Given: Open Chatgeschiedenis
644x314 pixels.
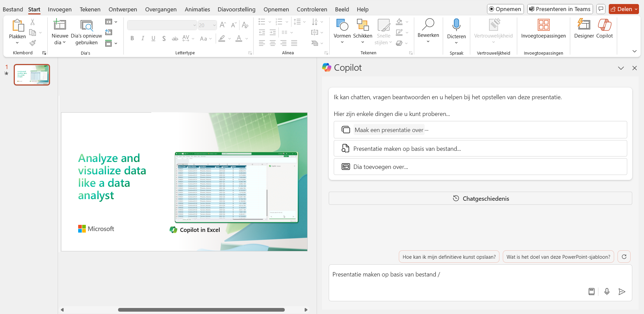Looking at the screenshot, I should pos(480,198).
